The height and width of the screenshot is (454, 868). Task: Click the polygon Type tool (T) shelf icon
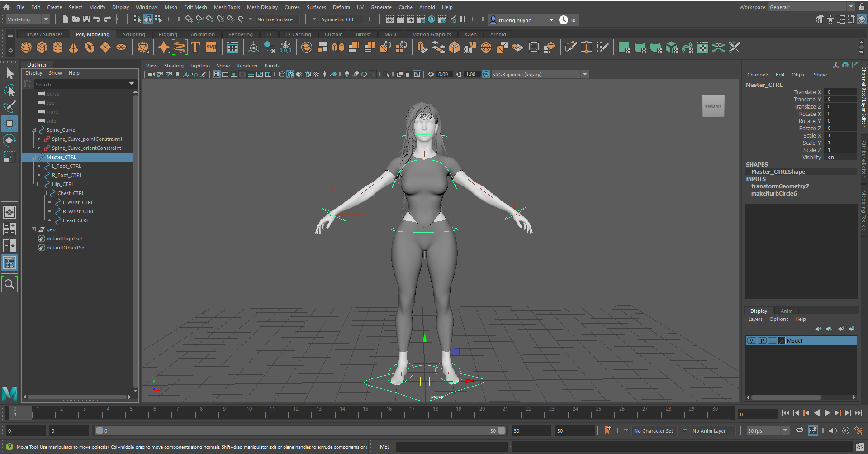tap(195, 47)
